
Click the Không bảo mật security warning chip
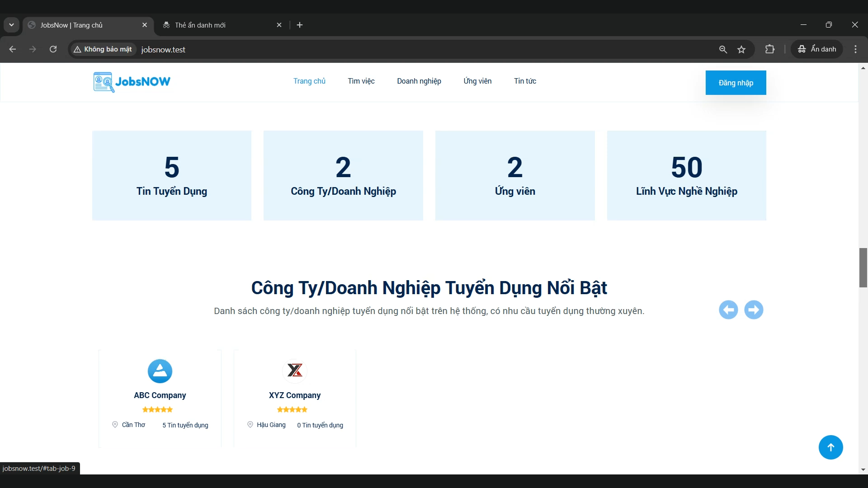pyautogui.click(x=103, y=49)
